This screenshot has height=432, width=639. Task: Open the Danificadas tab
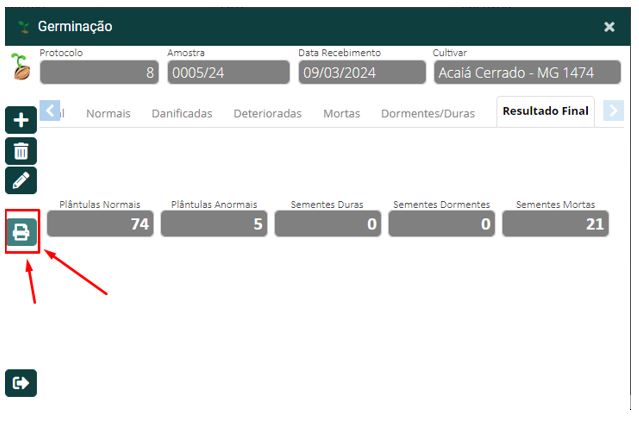click(181, 113)
